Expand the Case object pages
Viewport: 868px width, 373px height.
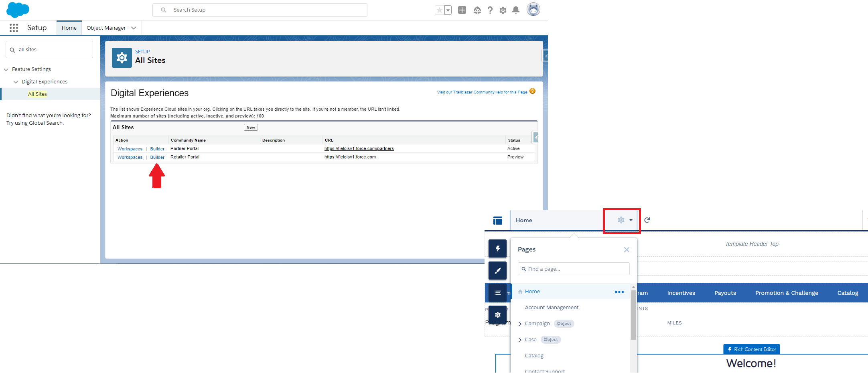[520, 340]
